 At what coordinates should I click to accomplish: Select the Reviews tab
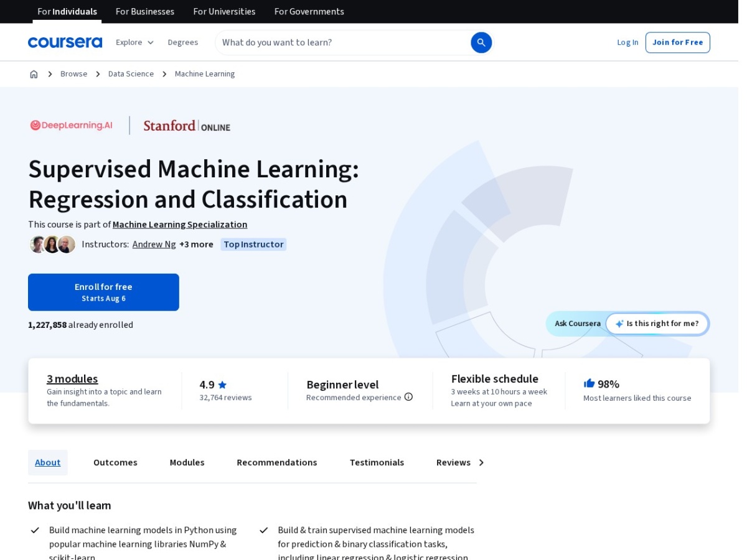point(453,462)
